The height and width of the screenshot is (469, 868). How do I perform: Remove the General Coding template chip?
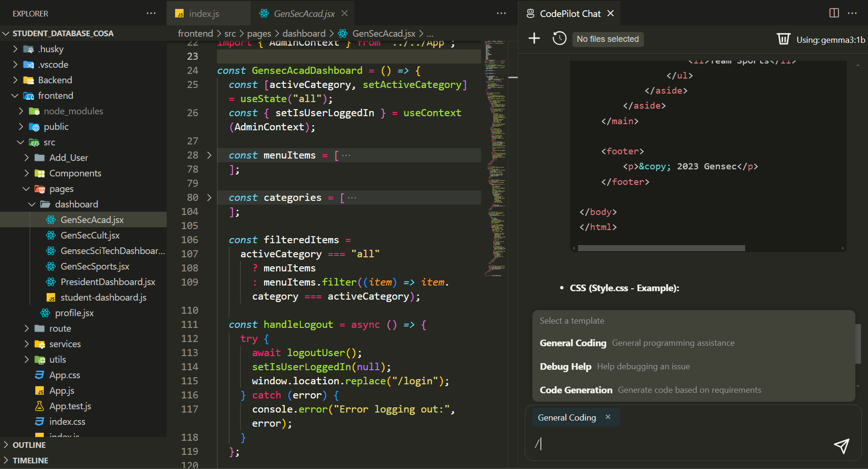(608, 417)
